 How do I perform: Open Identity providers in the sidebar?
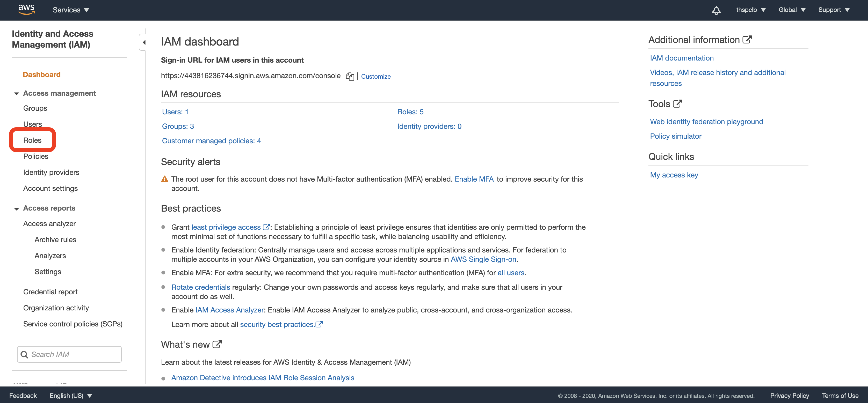pyautogui.click(x=51, y=172)
